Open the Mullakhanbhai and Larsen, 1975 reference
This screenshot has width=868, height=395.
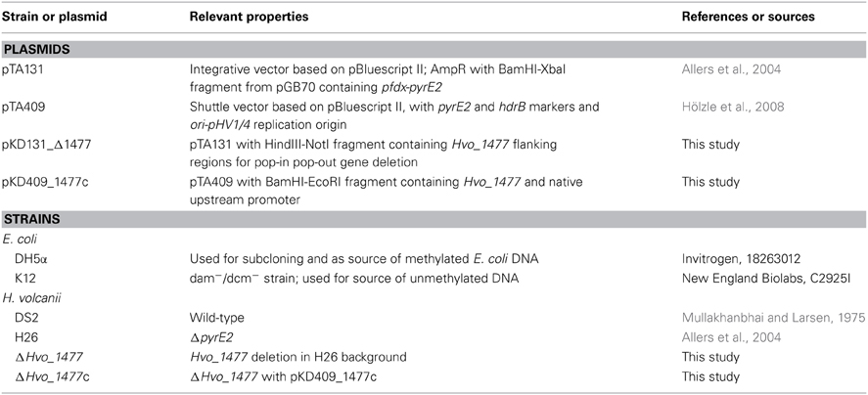tap(775, 318)
